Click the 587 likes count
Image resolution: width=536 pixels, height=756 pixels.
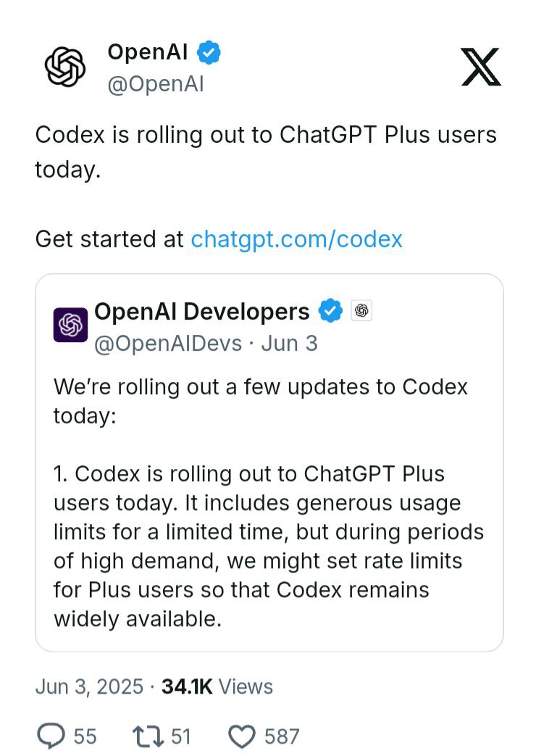pyautogui.click(x=282, y=736)
